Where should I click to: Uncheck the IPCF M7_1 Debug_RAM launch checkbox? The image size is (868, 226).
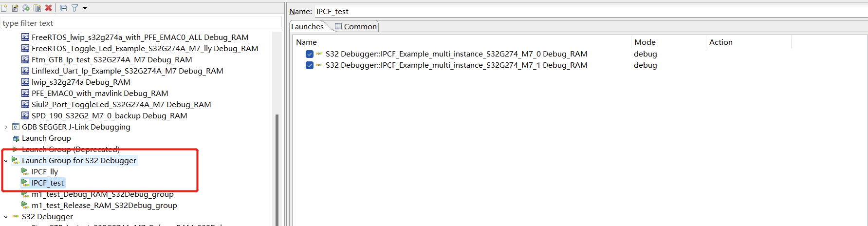[310, 65]
